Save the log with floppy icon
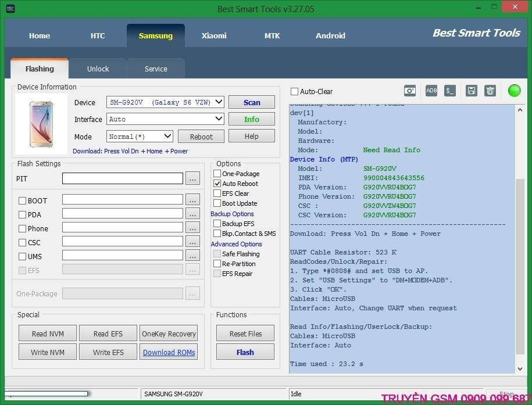Viewport: 532px width, 405px height. tap(472, 91)
